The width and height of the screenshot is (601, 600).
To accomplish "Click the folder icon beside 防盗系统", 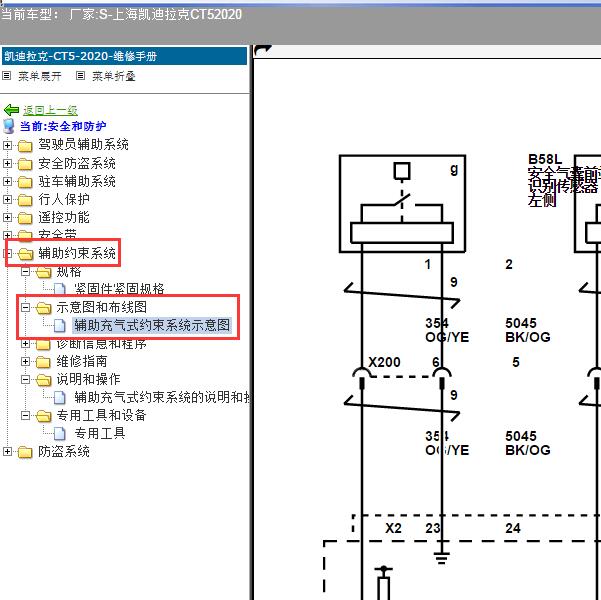I will coord(25,452).
